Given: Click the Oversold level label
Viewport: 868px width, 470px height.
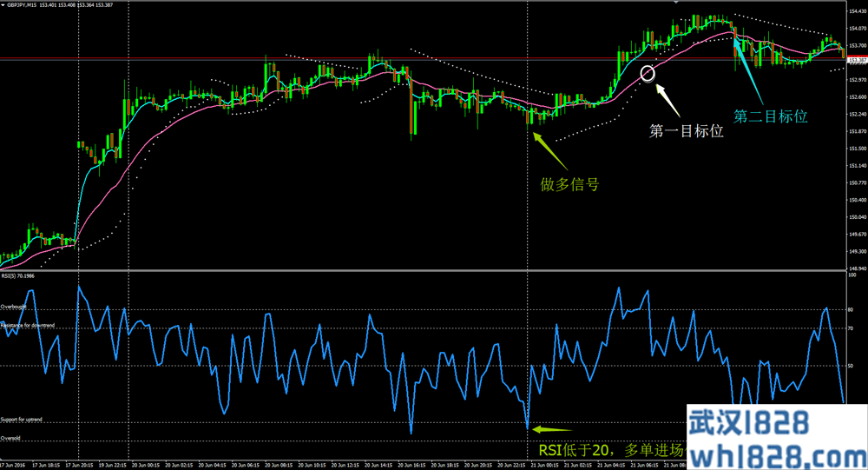Looking at the screenshot, I should tap(10, 438).
